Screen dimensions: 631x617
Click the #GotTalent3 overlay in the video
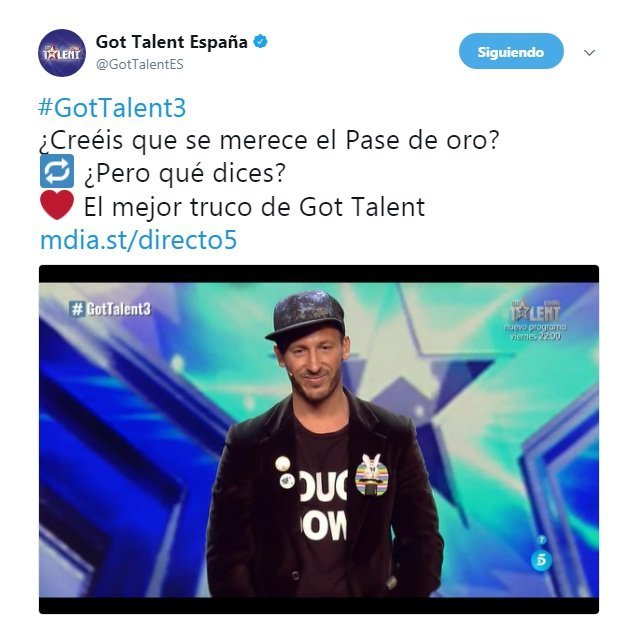pos(110,309)
